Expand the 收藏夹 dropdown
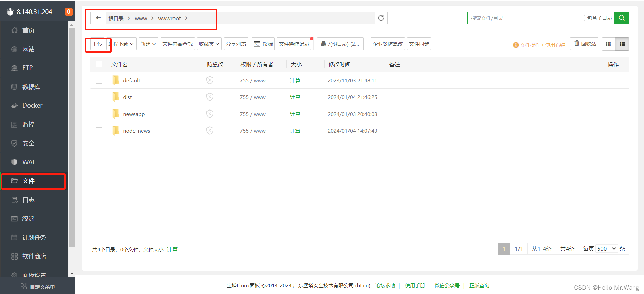 [209, 44]
